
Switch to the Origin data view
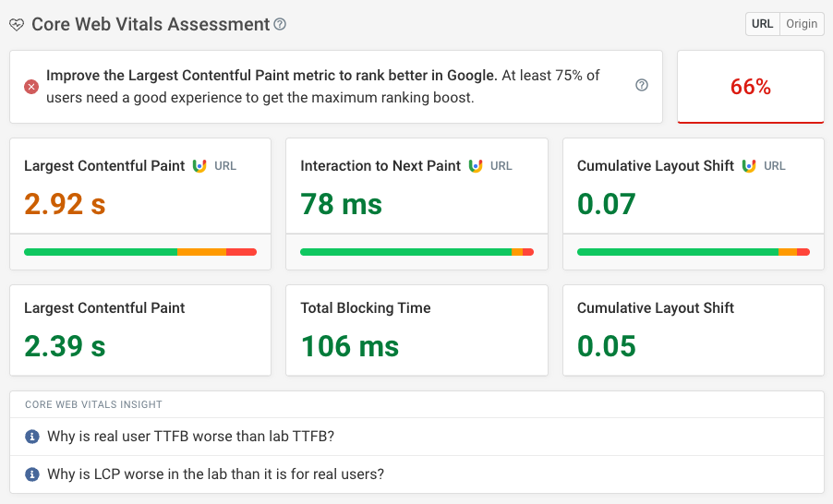[x=802, y=24]
